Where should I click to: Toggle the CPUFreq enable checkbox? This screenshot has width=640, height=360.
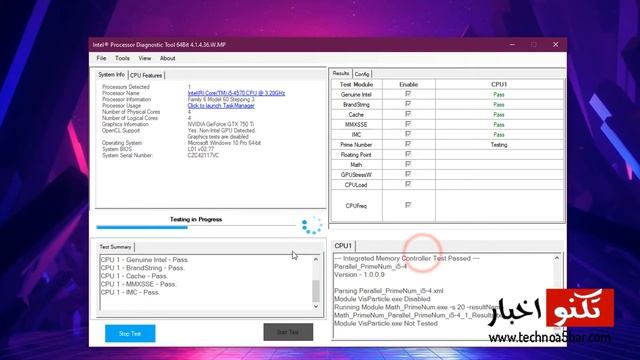click(408, 205)
